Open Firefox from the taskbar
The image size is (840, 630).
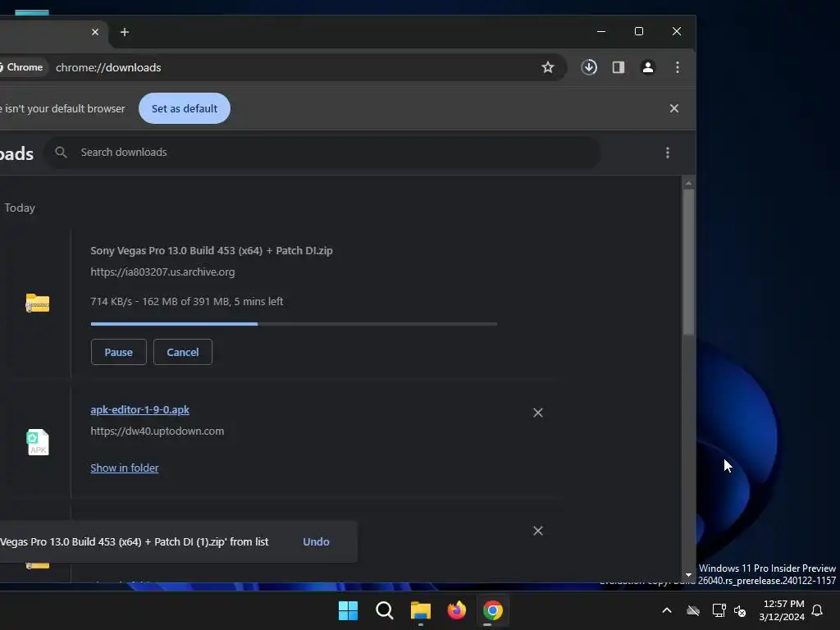point(457,610)
